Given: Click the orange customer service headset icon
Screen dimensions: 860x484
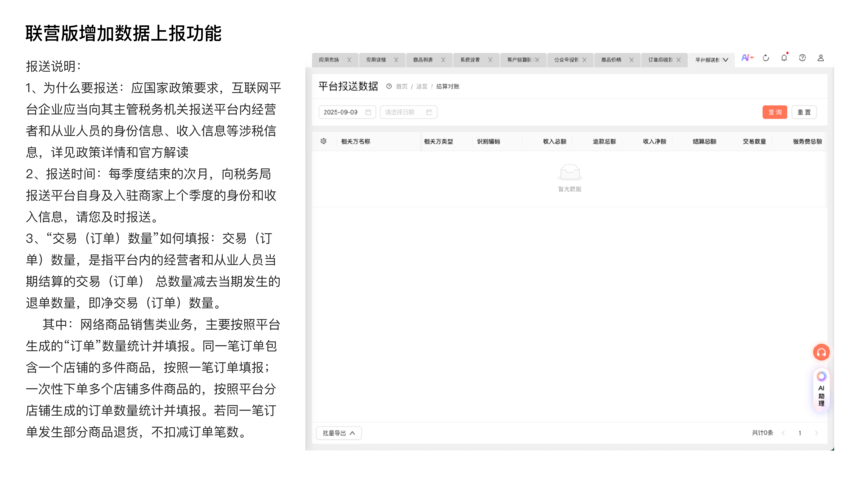Looking at the screenshot, I should 821,352.
